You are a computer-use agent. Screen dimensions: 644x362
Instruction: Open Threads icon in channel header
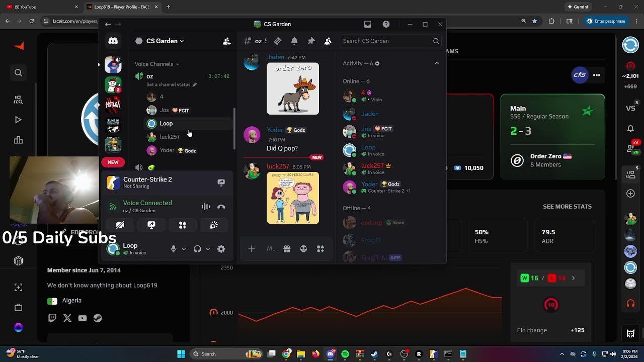(277, 41)
